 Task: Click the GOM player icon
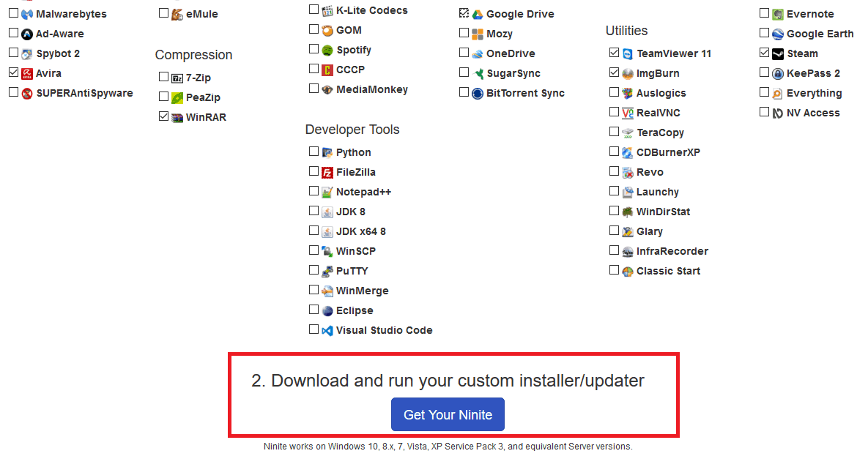click(327, 31)
